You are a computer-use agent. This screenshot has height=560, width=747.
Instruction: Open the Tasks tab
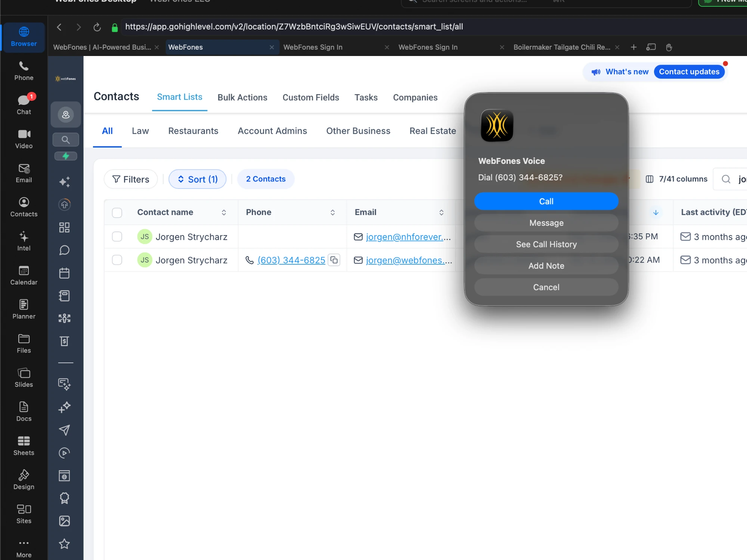(x=366, y=97)
